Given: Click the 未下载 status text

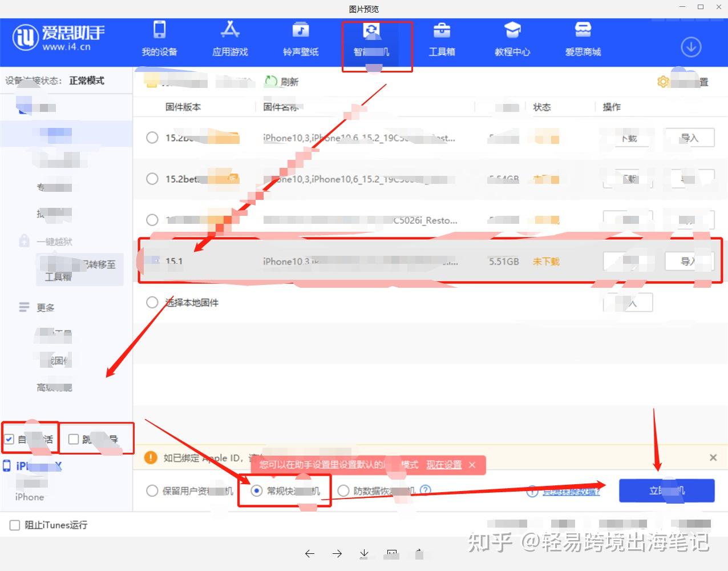Looking at the screenshot, I should pos(546,261).
